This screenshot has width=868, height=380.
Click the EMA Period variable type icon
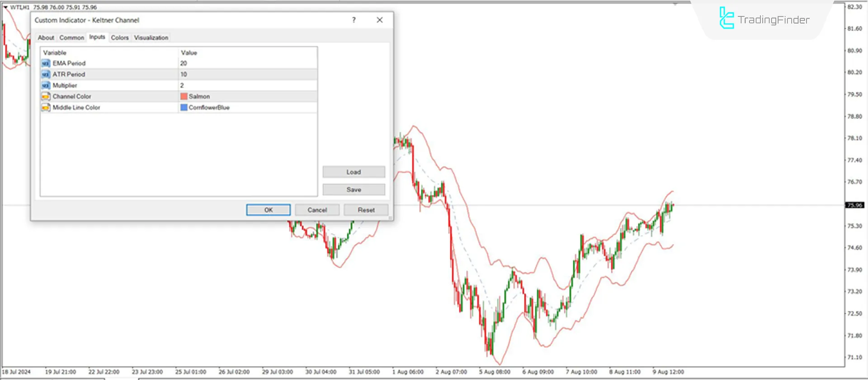point(45,63)
